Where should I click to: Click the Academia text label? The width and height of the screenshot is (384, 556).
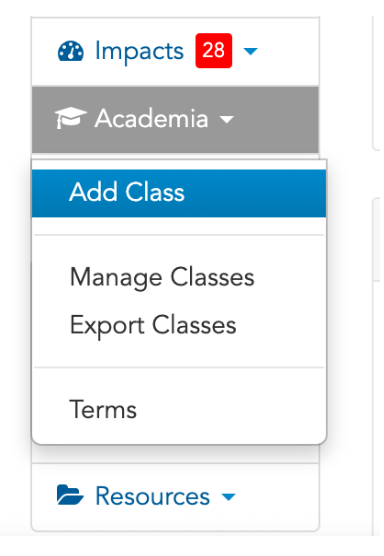coord(151,118)
